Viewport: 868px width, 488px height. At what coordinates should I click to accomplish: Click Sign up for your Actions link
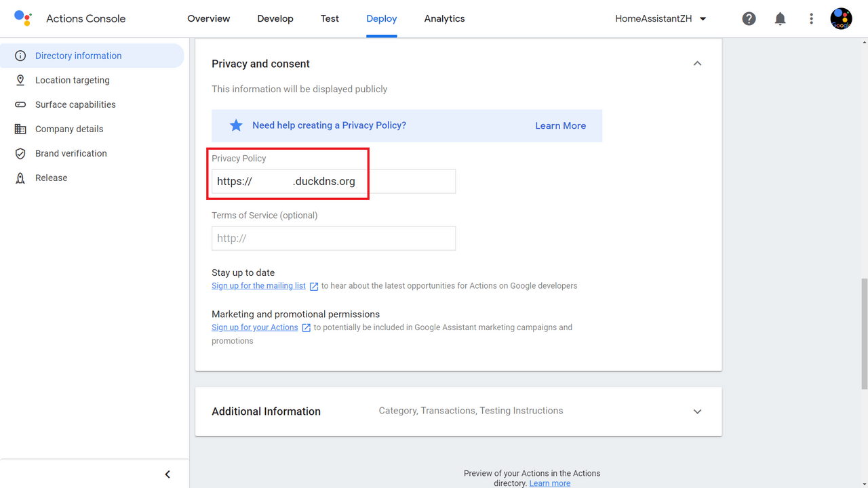pos(255,327)
